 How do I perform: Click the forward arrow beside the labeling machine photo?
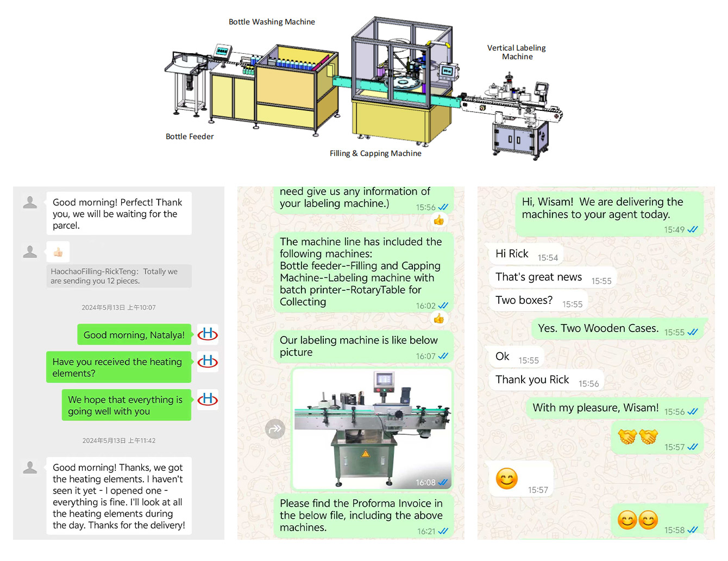[275, 429]
